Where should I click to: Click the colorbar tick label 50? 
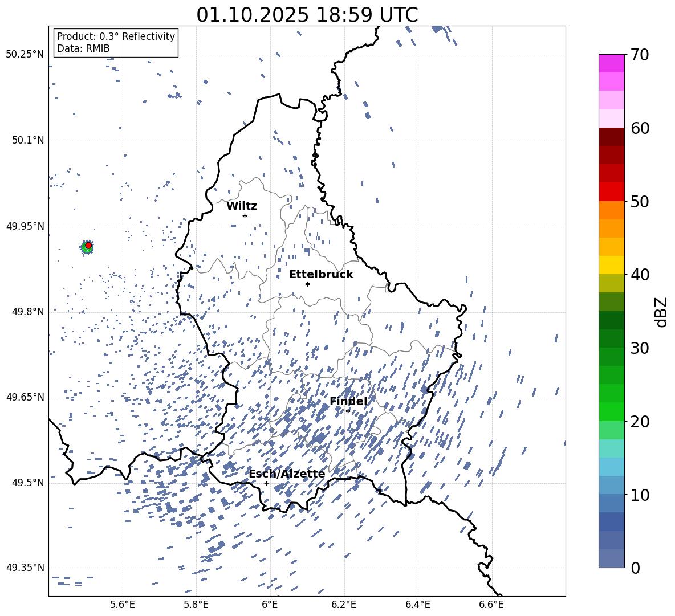pos(640,201)
